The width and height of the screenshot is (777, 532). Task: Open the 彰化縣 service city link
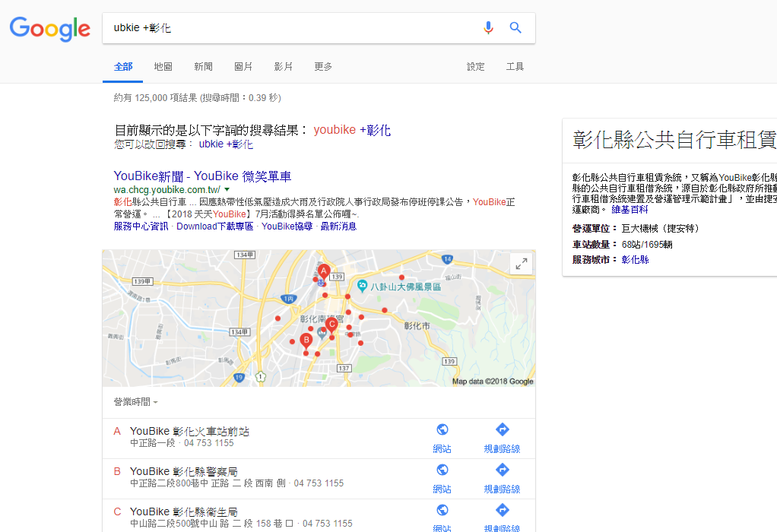click(x=636, y=260)
